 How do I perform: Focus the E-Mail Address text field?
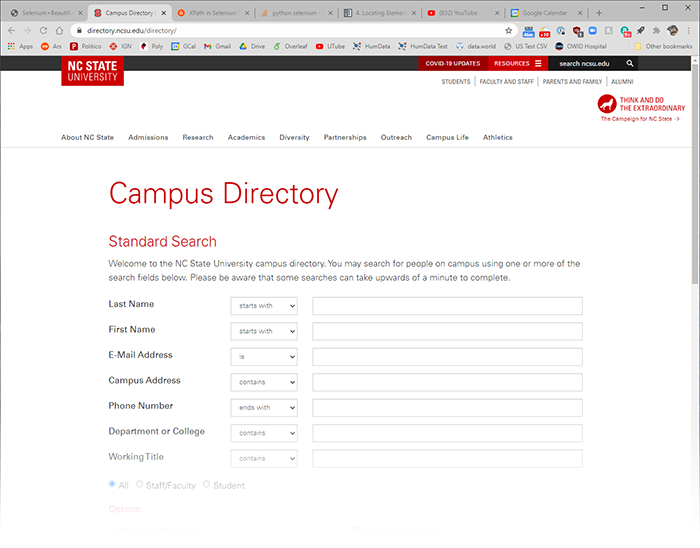pyautogui.click(x=447, y=357)
